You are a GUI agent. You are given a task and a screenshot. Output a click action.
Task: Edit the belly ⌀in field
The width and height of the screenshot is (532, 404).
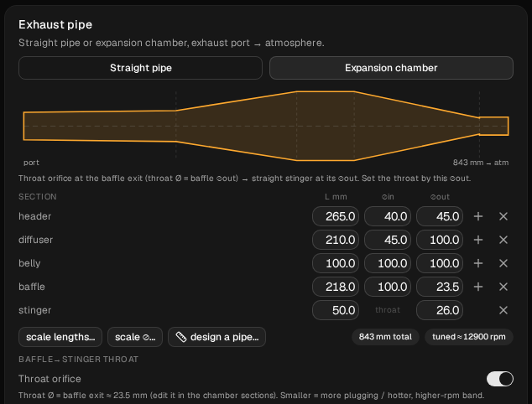point(388,263)
